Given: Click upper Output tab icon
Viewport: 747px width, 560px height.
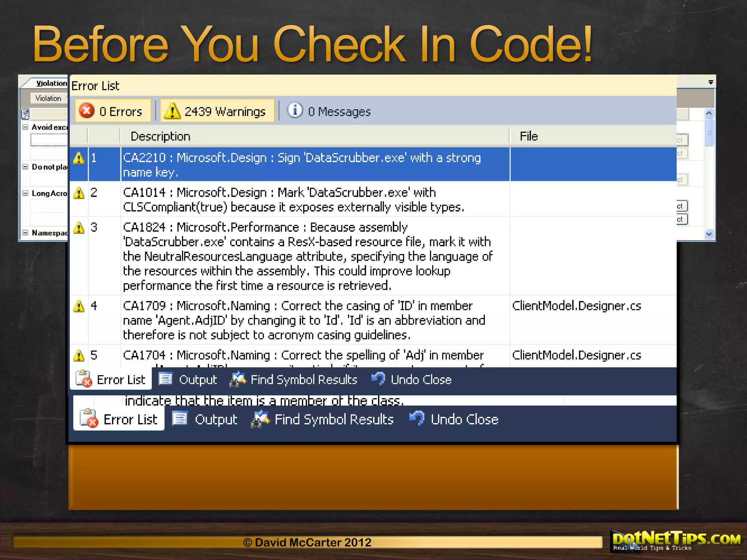Looking at the screenshot, I should (166, 379).
